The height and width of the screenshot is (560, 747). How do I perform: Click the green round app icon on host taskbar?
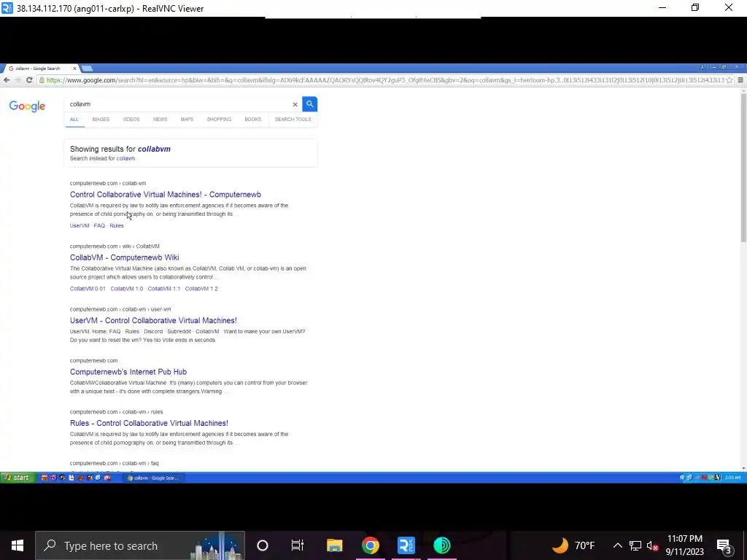[x=441, y=545]
